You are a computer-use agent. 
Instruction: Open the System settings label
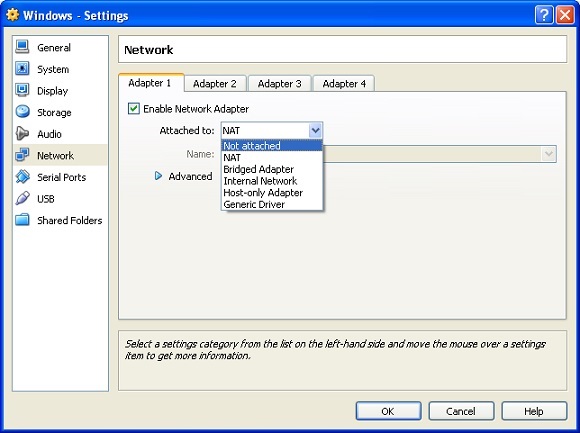point(53,69)
